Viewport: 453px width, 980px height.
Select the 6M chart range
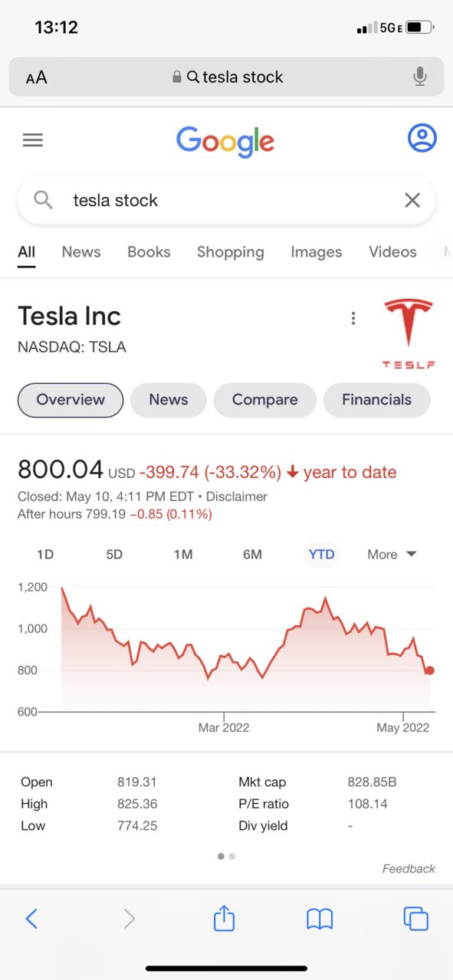(x=252, y=554)
